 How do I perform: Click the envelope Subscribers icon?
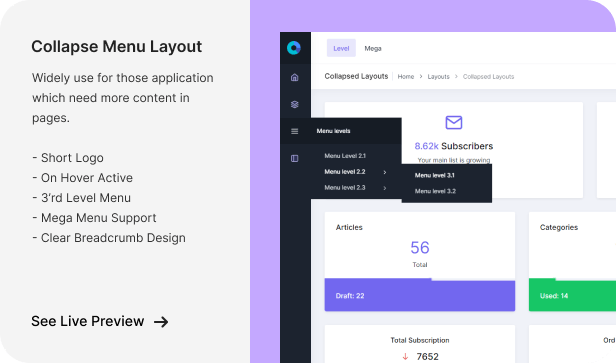click(454, 123)
